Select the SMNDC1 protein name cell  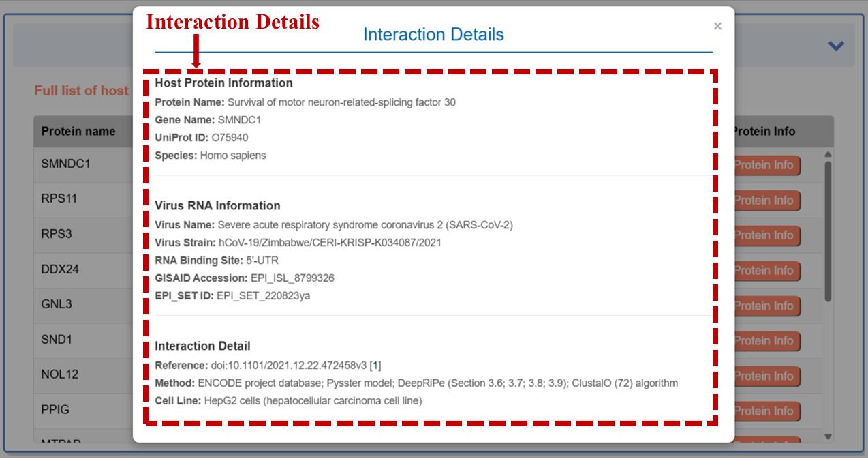coord(66,164)
